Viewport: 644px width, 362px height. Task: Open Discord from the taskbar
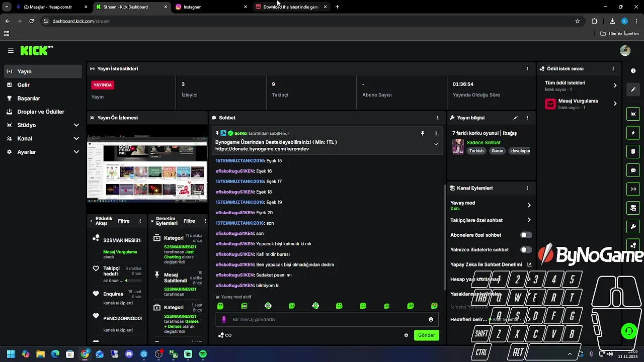tap(129, 354)
